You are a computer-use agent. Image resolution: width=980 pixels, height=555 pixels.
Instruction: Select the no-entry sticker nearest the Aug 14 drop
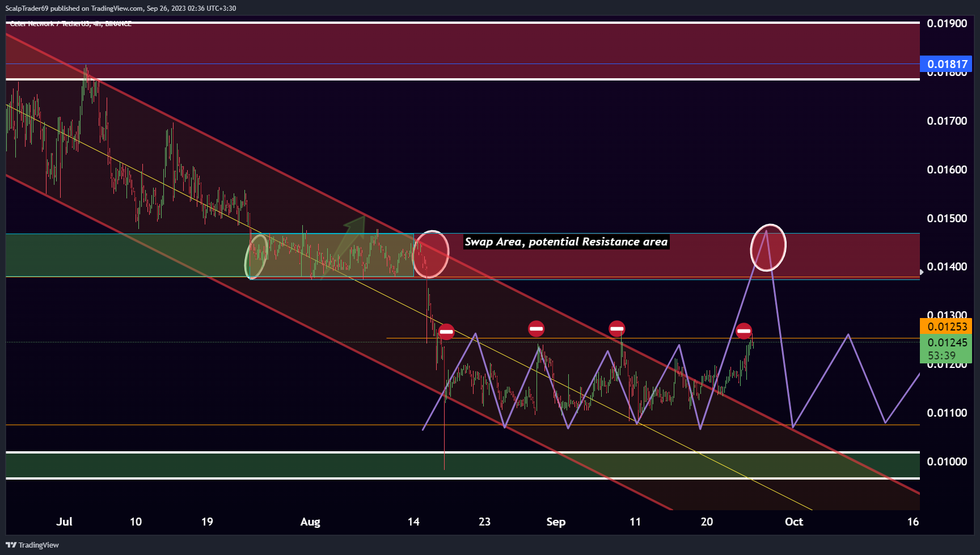click(x=446, y=332)
